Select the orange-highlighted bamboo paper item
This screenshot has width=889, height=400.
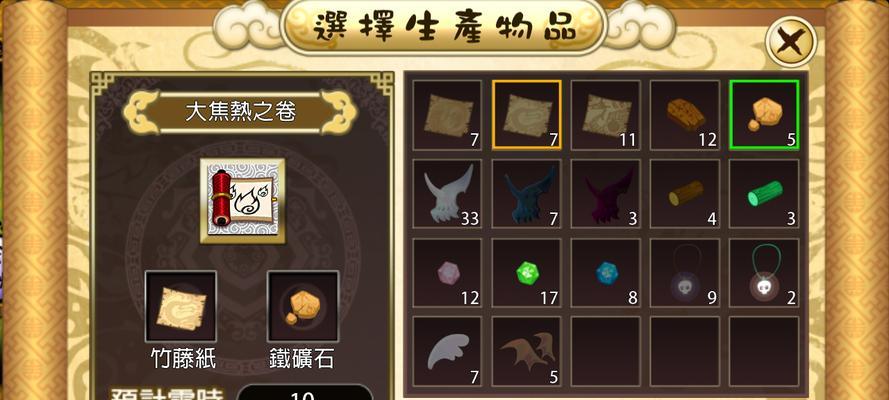coord(527,115)
